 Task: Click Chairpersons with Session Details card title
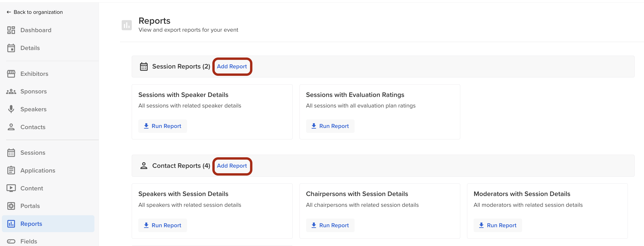(357, 194)
